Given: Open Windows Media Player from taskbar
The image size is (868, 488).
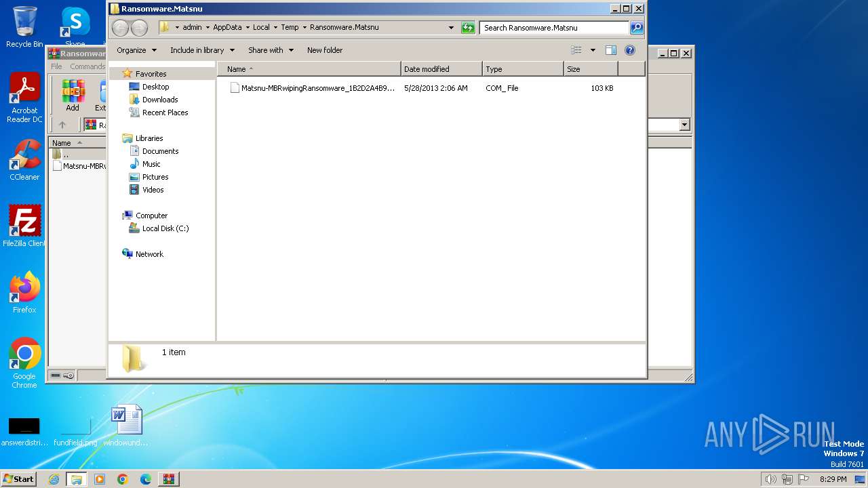Looking at the screenshot, I should point(100,479).
